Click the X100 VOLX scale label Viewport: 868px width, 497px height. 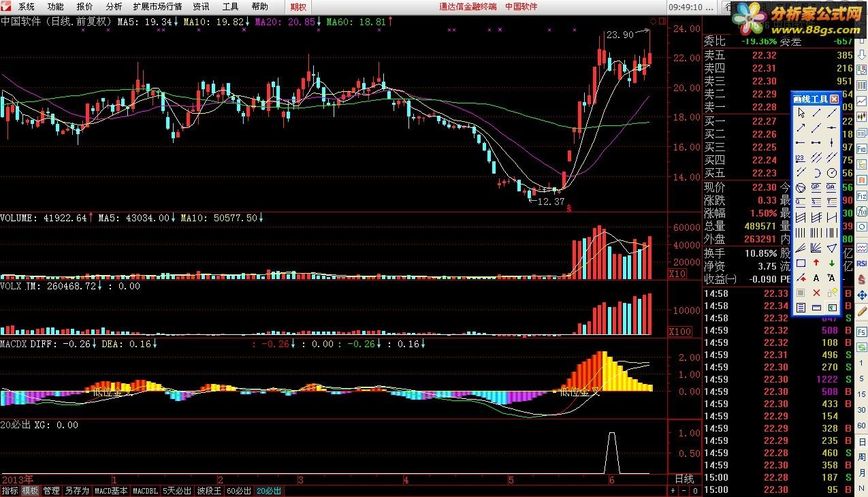tap(680, 332)
